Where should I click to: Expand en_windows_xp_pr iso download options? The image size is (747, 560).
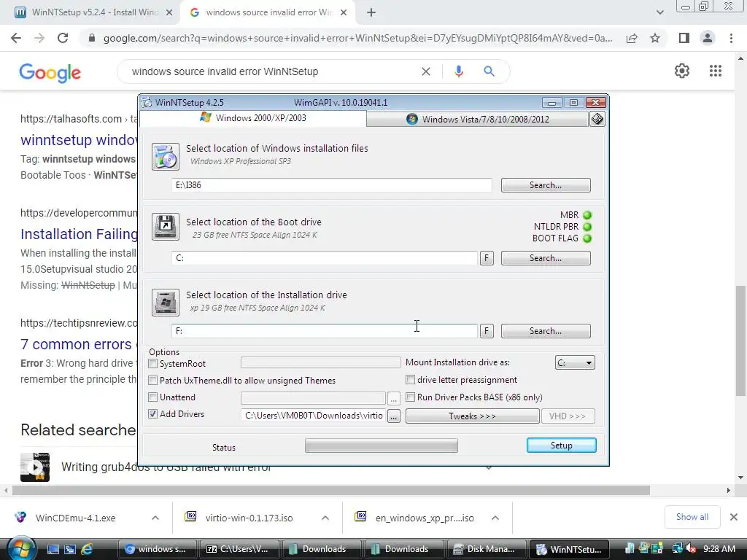(495, 518)
